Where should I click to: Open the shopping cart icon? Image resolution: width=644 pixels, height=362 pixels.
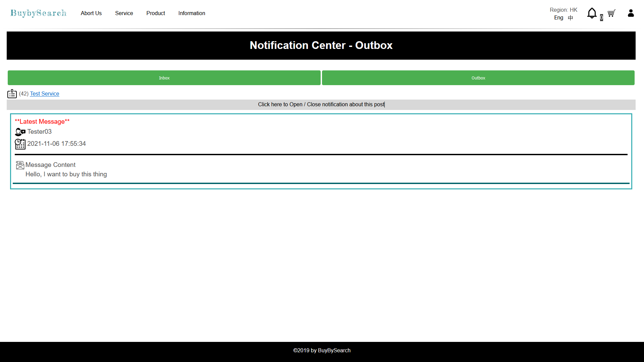(611, 13)
